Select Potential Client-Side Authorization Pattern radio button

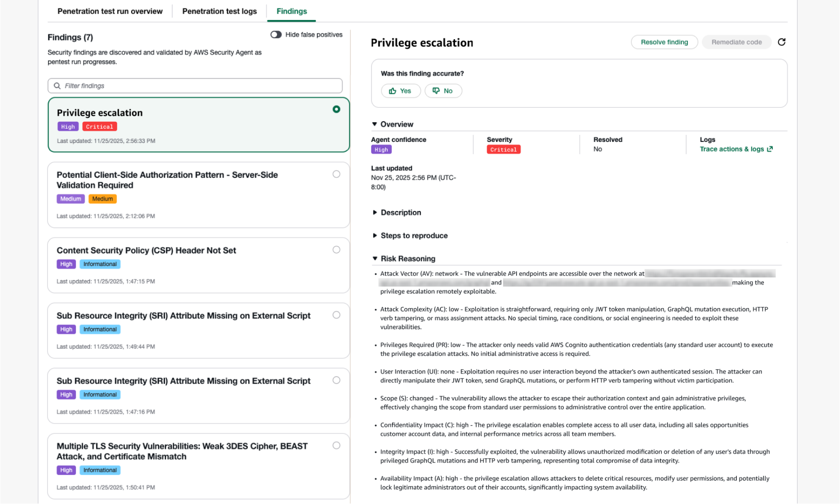coord(336,174)
